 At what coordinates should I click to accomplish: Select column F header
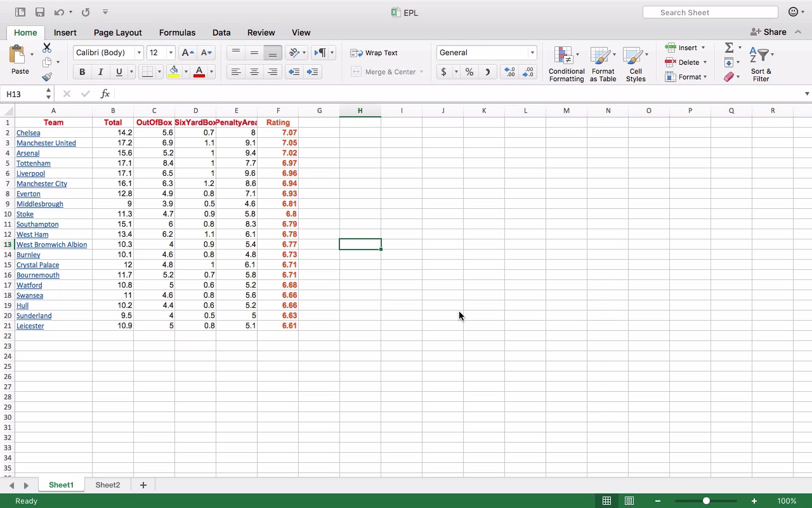click(x=278, y=110)
